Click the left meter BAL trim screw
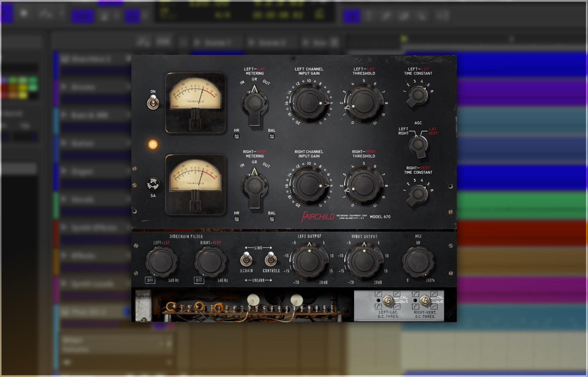 coord(272,136)
